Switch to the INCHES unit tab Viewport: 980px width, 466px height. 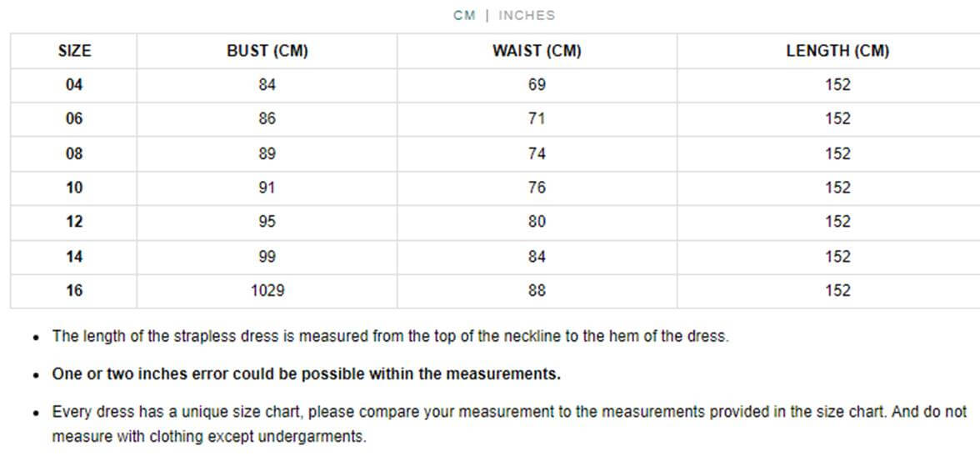coord(527,15)
